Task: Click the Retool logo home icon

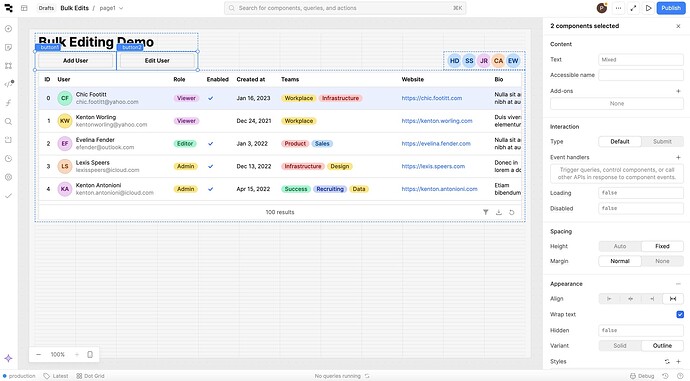Action: [8, 8]
